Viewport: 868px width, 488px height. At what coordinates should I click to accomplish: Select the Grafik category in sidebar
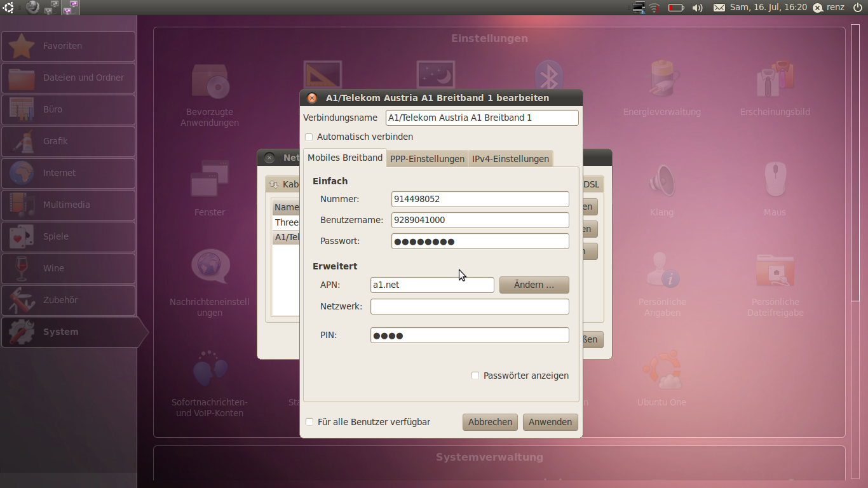[69, 142]
